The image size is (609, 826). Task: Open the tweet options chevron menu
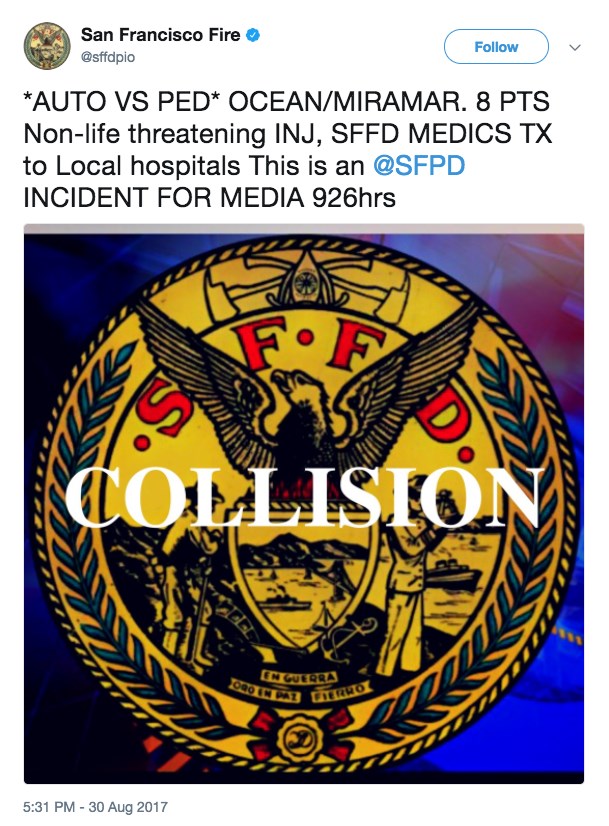pos(575,47)
